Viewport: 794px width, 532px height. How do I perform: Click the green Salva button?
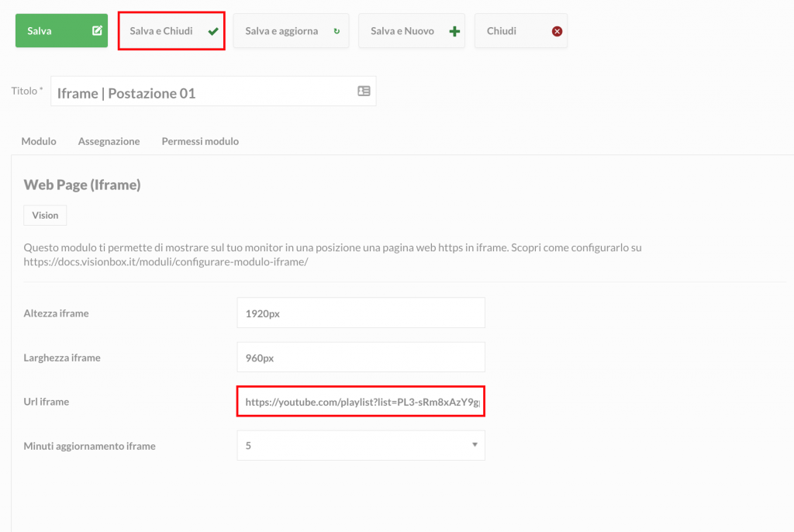click(x=61, y=31)
